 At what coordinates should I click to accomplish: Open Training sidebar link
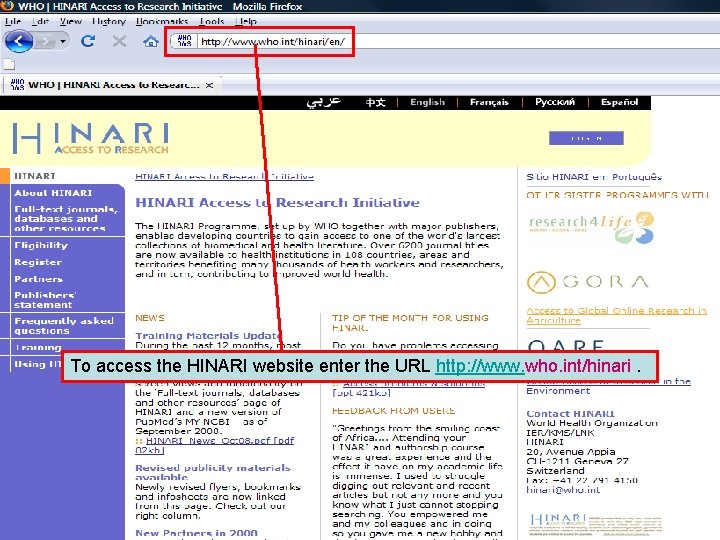[38, 348]
